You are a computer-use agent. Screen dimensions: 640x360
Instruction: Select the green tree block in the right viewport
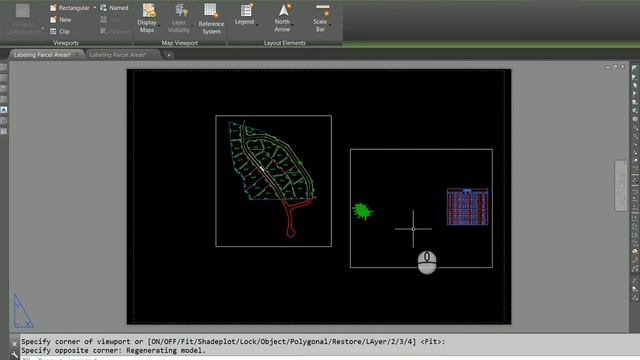click(x=362, y=211)
